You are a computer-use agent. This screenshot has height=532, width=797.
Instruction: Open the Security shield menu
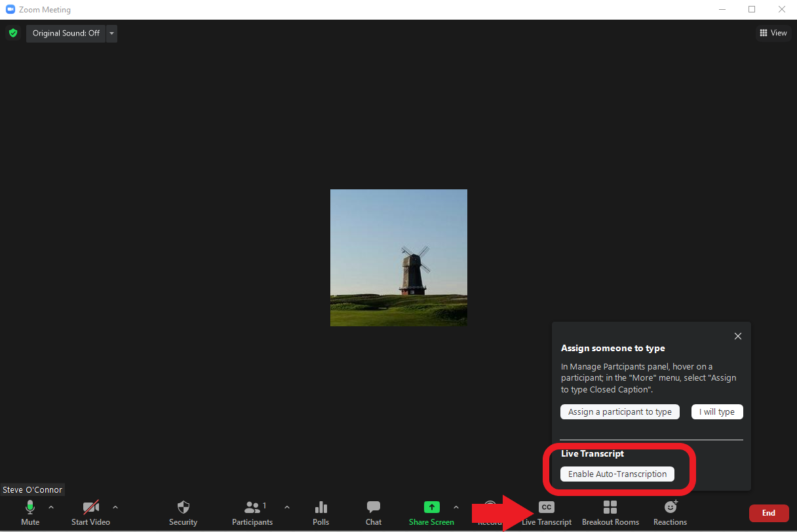183,508
